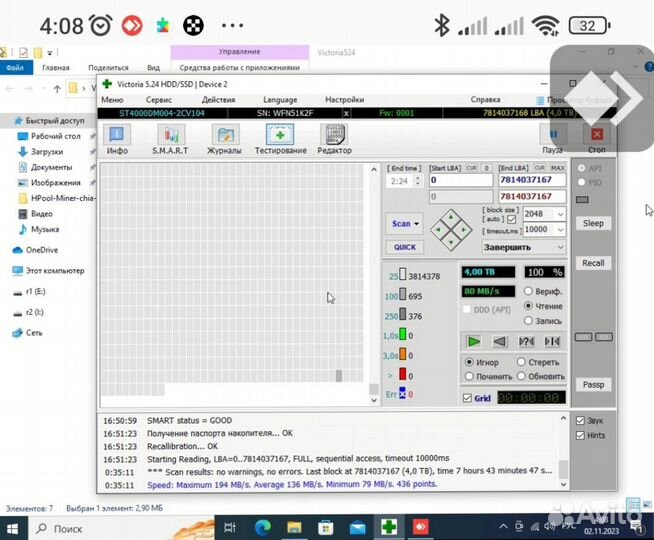Screen dimensions: 654x540
Task: Open block size 2048 dropdown
Action: (x=560, y=214)
